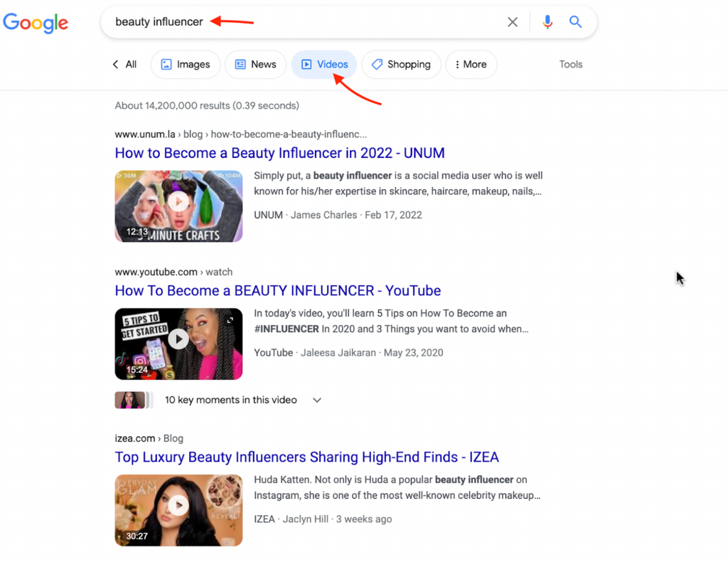
Task: Switch to the News tab
Action: [x=255, y=65]
